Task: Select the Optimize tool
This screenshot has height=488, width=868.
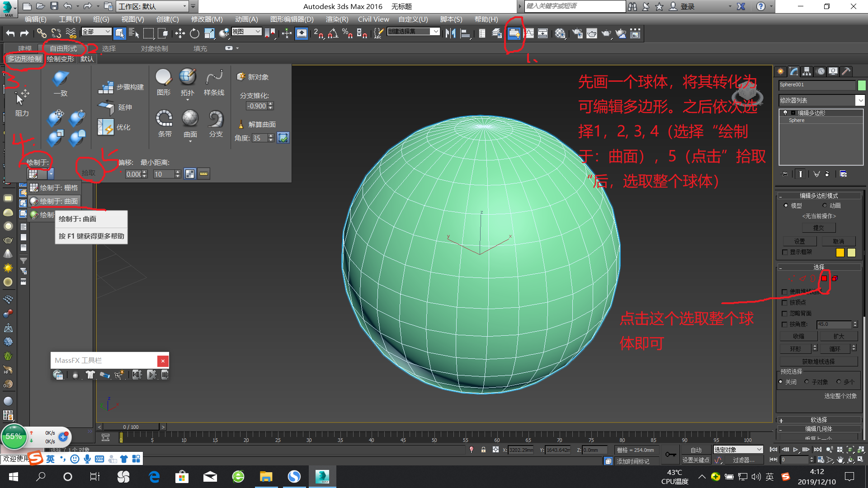Action: click(114, 127)
